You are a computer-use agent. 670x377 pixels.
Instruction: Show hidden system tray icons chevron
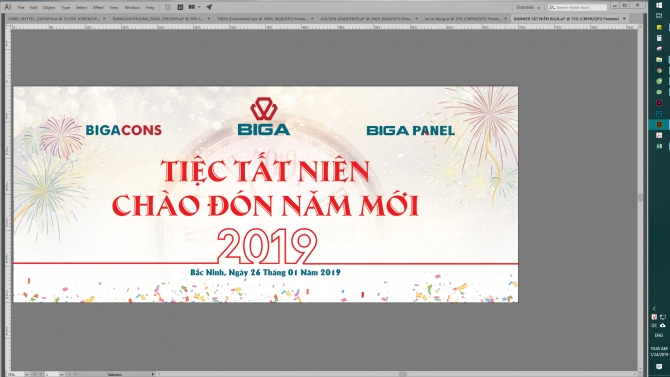tap(654, 308)
